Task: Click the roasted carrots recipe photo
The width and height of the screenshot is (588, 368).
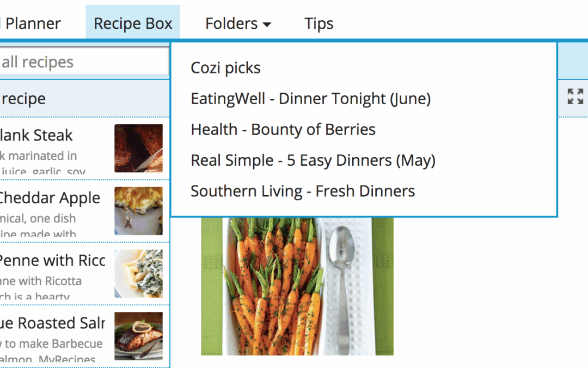Action: pyautogui.click(x=297, y=286)
